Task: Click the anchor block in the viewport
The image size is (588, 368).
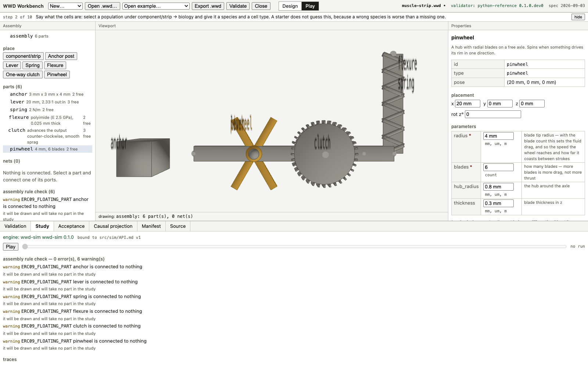Action: (143, 157)
